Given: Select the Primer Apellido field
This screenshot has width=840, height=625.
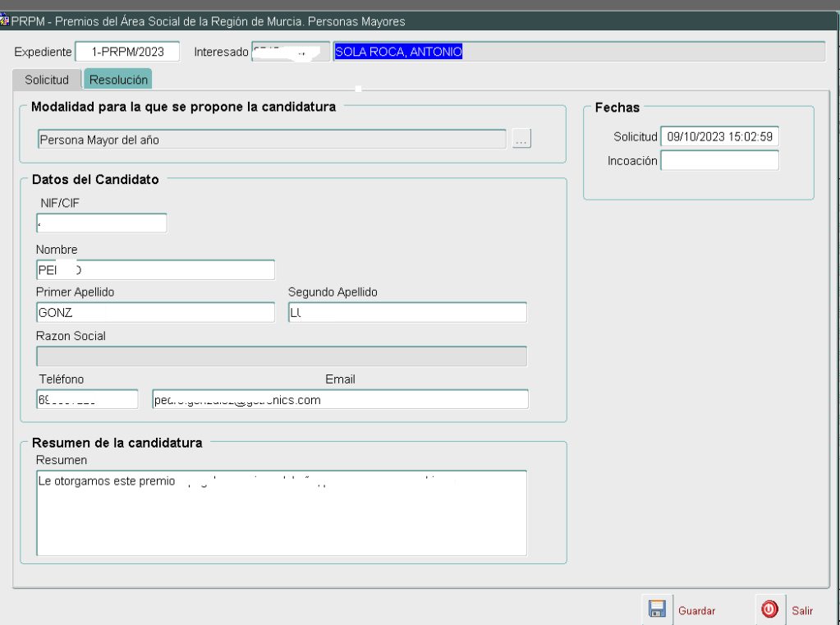Looking at the screenshot, I should 155,313.
